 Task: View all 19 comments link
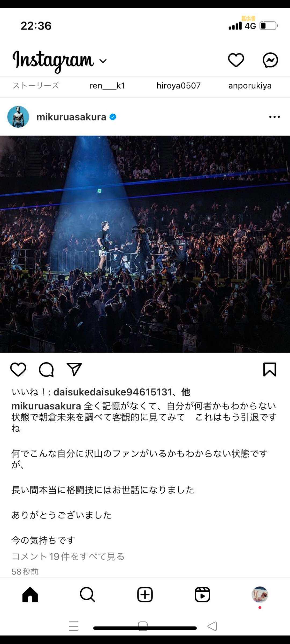coord(68,556)
